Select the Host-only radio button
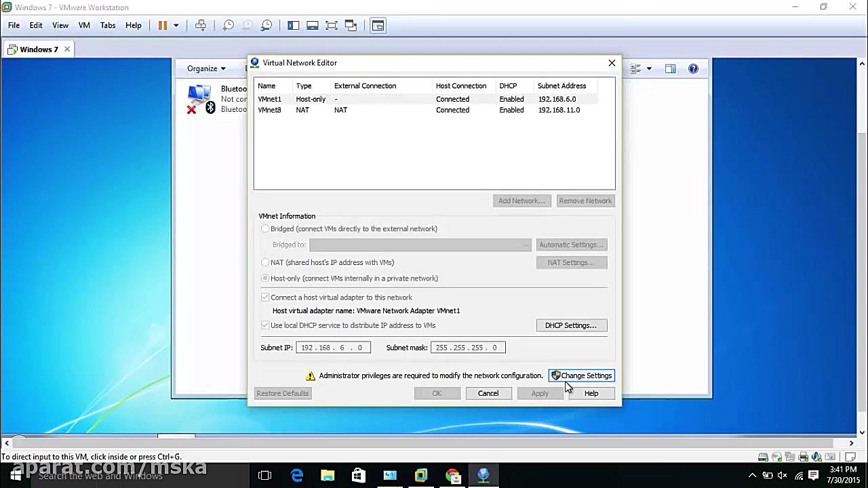Image resolution: width=868 pixels, height=488 pixels. (x=265, y=279)
